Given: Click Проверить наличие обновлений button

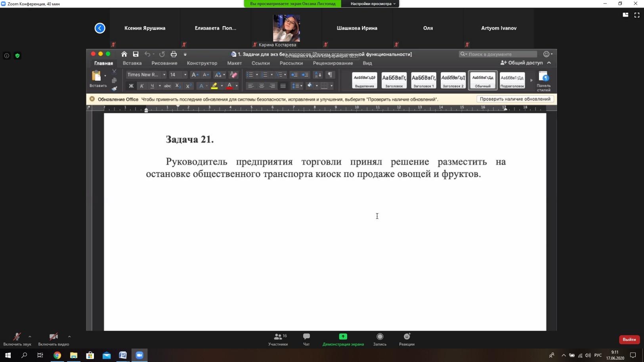Looking at the screenshot, I should coord(515,99).
